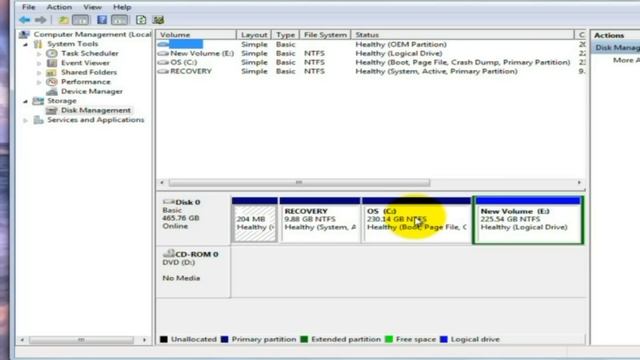Screen dimensions: 640x360
Task: Expand the Event Viewer node arrow
Action: click(39, 63)
